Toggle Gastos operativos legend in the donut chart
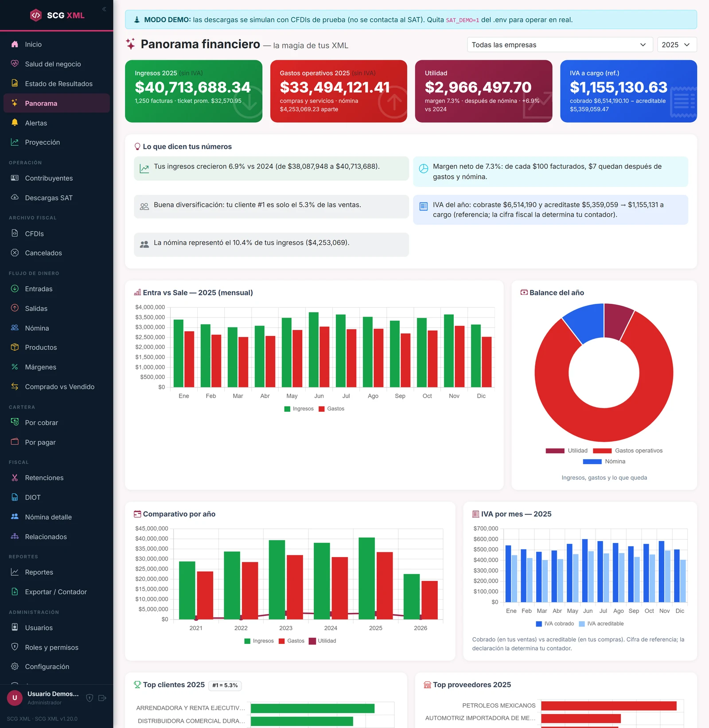 coord(628,451)
